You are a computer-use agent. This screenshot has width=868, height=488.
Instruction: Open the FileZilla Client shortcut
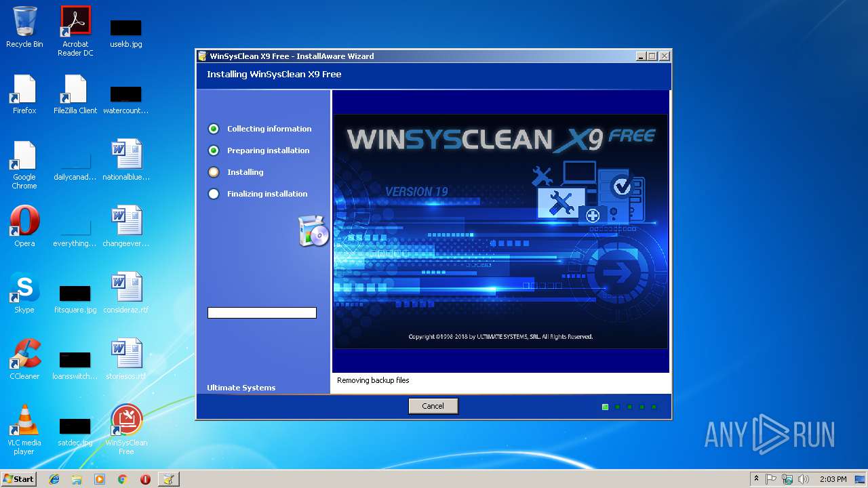click(75, 94)
